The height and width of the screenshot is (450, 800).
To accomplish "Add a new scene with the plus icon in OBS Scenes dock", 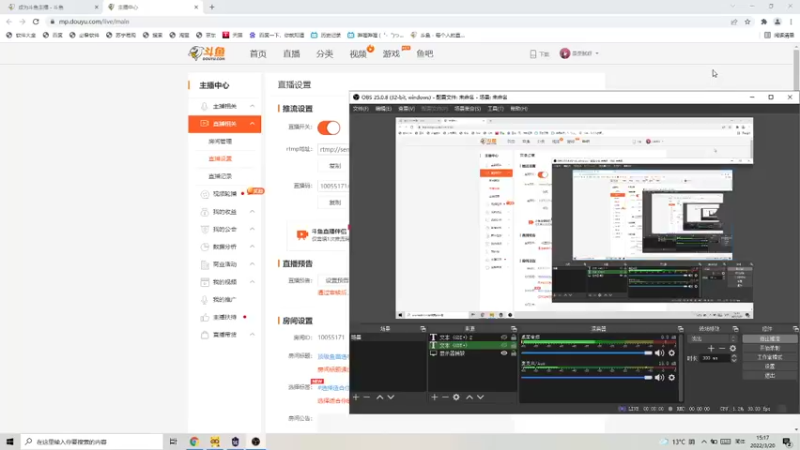I will 356,397.
